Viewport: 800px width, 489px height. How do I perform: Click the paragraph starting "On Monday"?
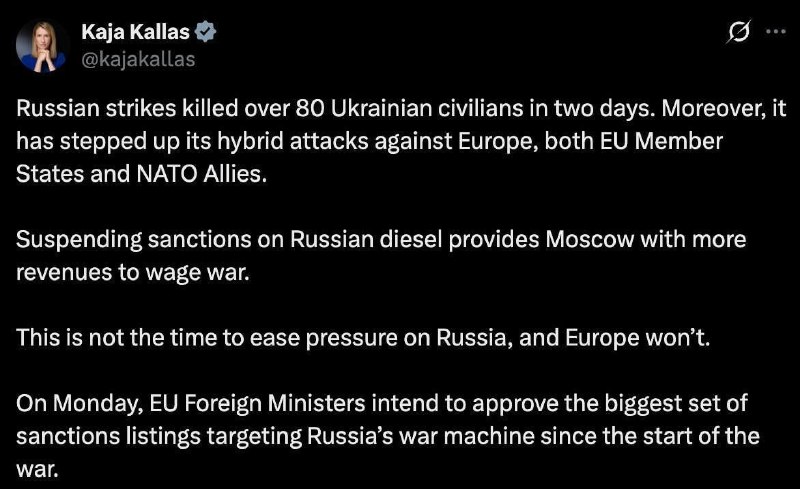tap(388, 436)
